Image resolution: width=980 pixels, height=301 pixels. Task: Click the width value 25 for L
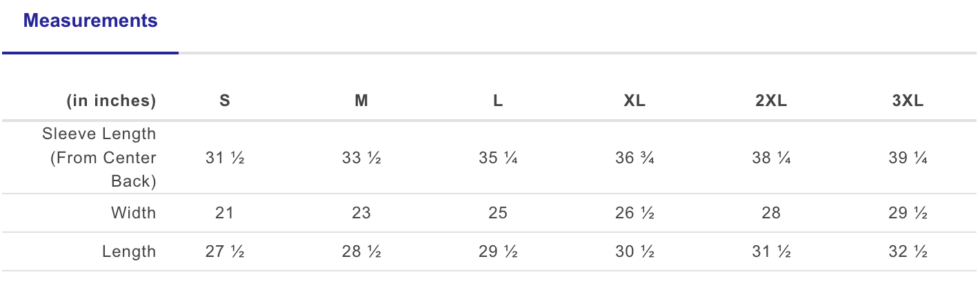pyautogui.click(x=498, y=213)
